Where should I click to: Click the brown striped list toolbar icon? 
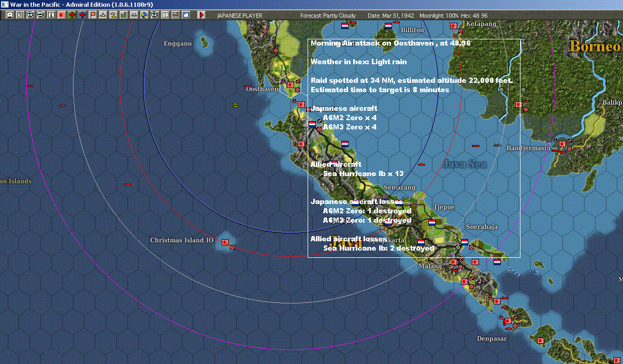coord(175,16)
